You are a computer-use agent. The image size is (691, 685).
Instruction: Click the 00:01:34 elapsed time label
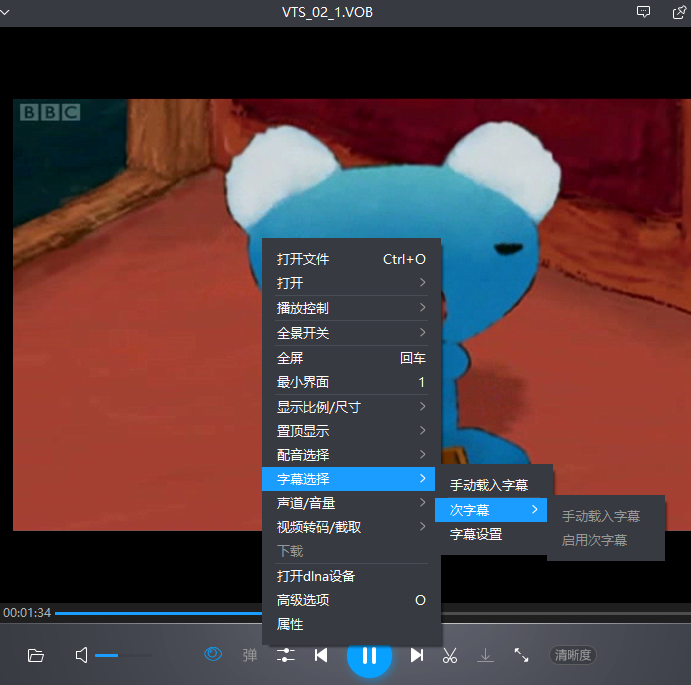point(27,613)
